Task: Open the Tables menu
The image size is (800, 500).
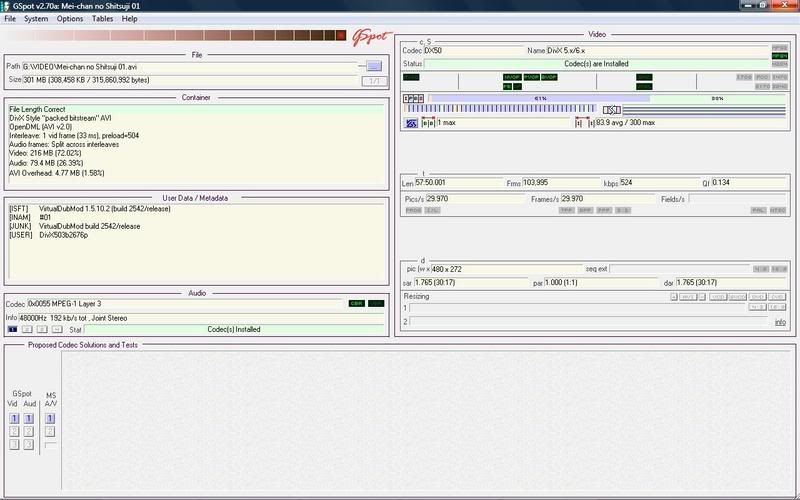Action: coord(102,19)
